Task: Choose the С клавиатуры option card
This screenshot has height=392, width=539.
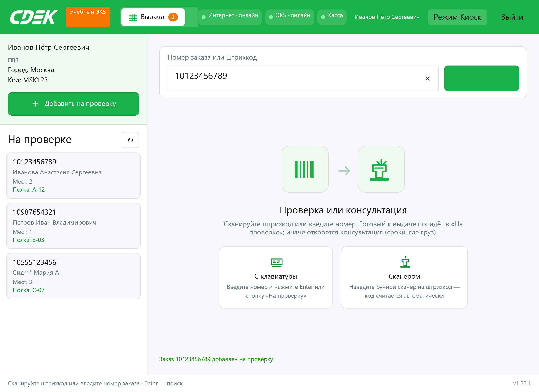Action: (276, 278)
